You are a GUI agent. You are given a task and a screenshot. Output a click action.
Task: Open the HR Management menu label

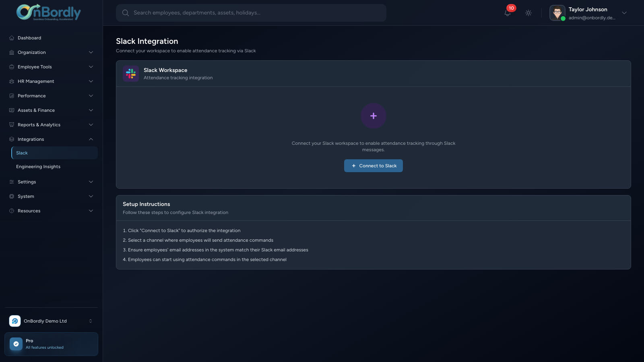pyautogui.click(x=36, y=81)
